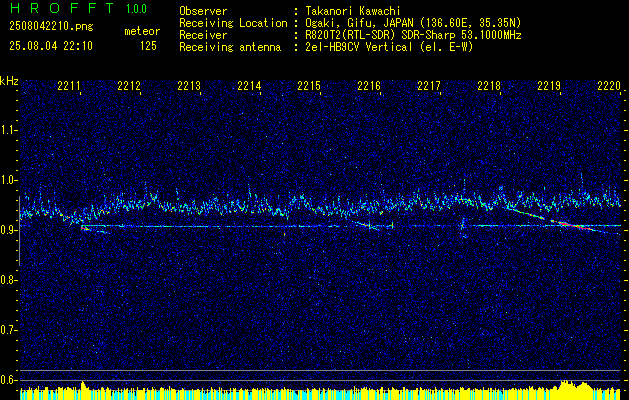This screenshot has height=400, width=629.
Task: Click the 2220 time marker
Action: tap(609, 86)
